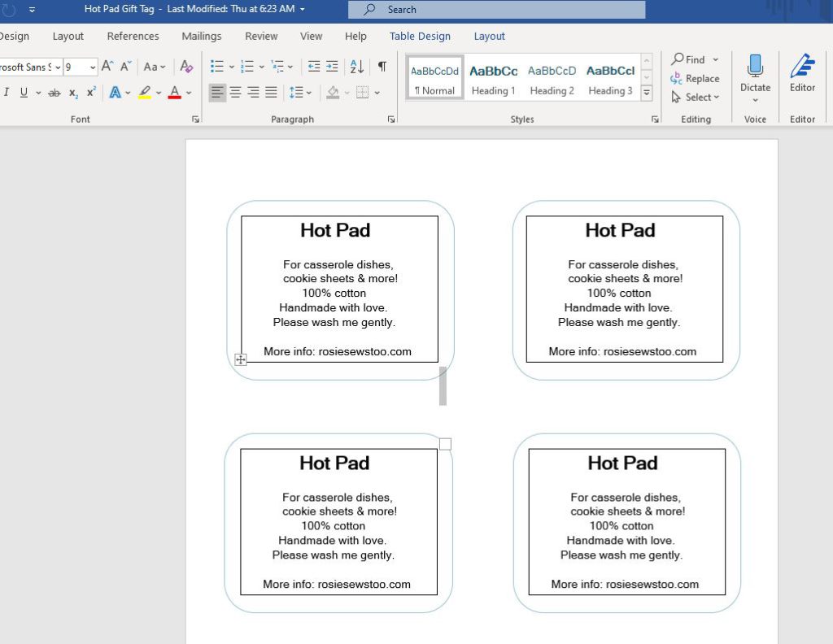Click the Increase Indent icon
The height and width of the screenshot is (644, 833).
point(332,67)
